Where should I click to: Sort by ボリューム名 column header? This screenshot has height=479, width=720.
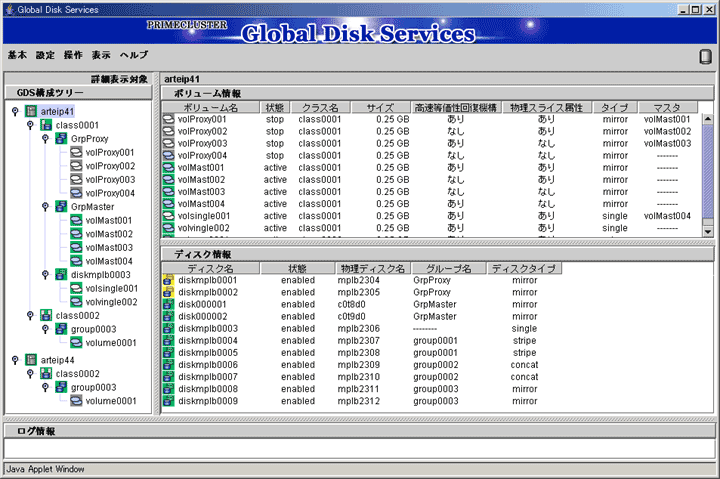211,107
